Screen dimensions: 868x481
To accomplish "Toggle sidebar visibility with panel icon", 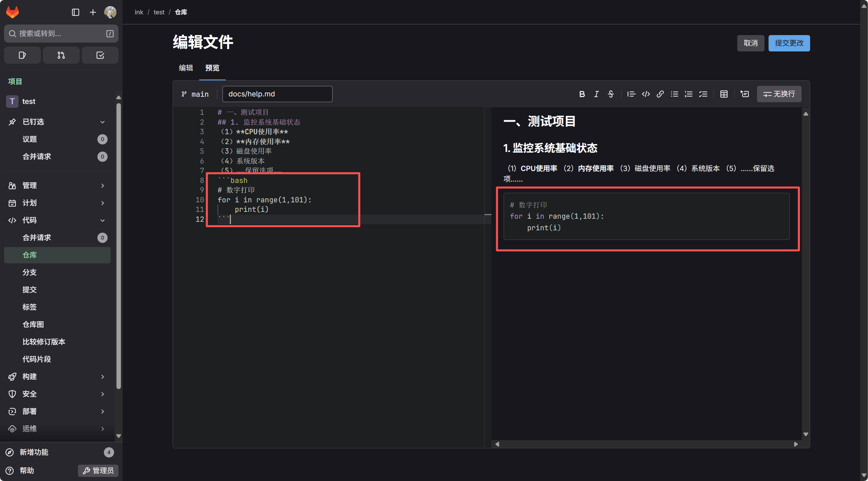I will point(76,12).
